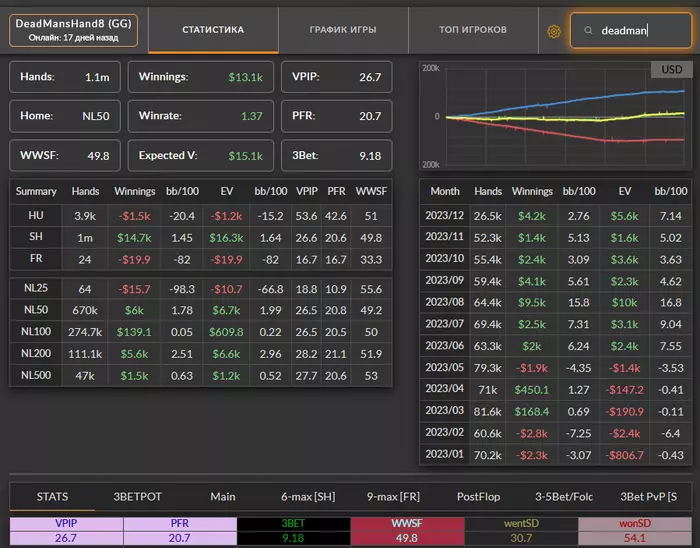
Task: Click the 2023/05 month row
Action: point(555,368)
